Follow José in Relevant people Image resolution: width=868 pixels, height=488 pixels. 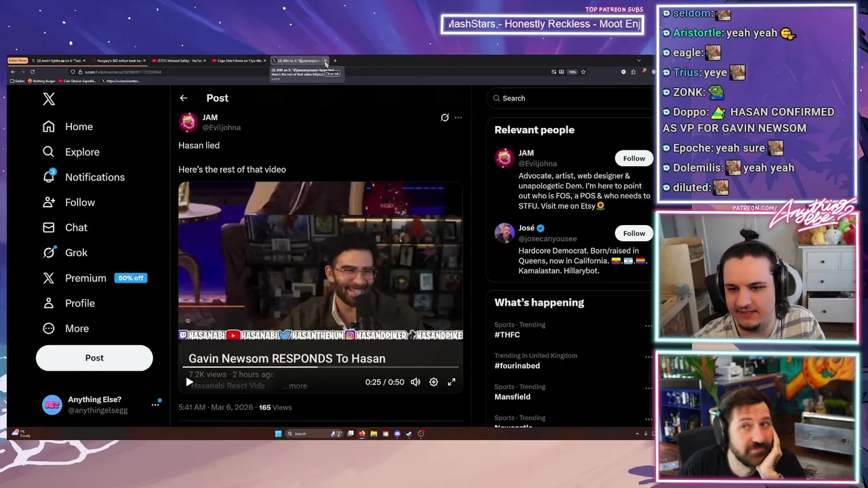634,233
